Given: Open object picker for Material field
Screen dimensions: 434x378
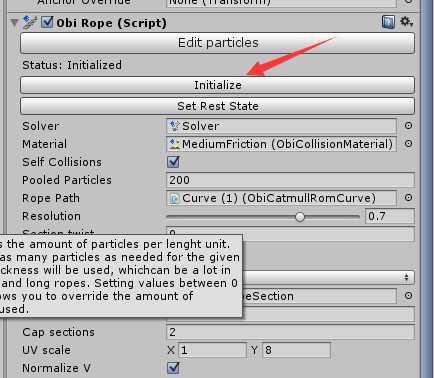Looking at the screenshot, I should coord(408,144).
